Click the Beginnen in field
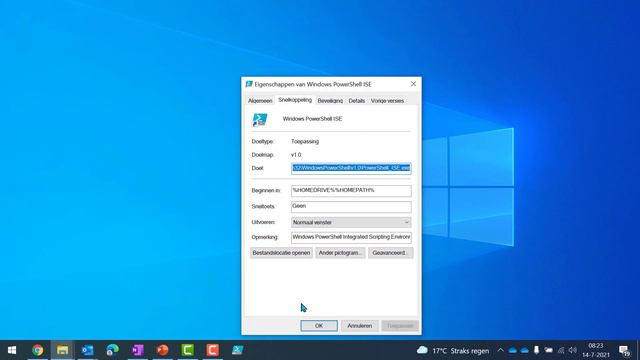This screenshot has width=640, height=360. [x=351, y=191]
